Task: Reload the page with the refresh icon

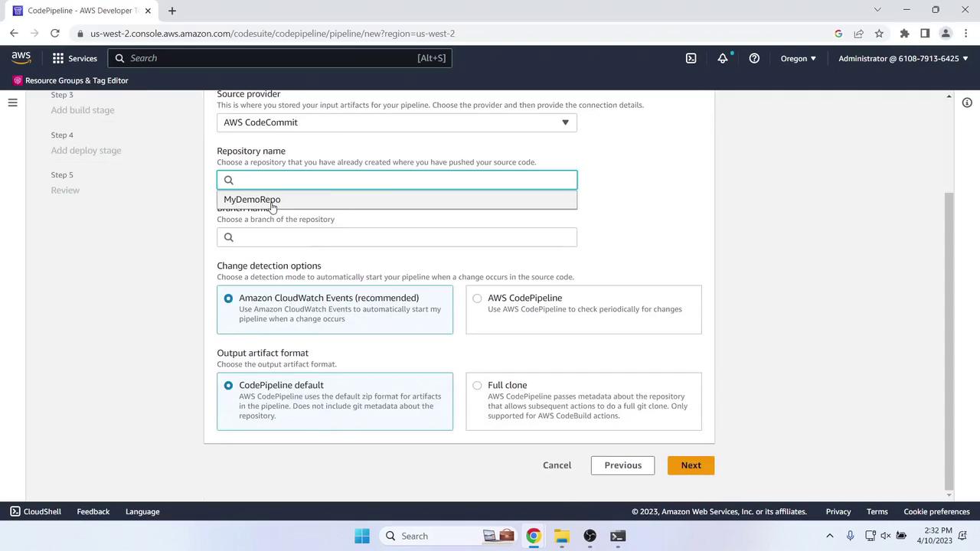Action: click(54, 34)
